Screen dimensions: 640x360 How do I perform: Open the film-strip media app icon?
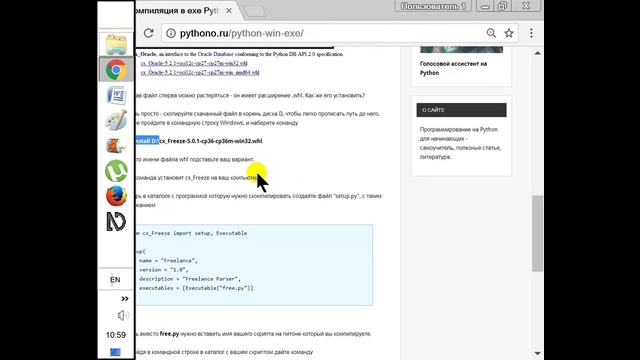pos(116,146)
